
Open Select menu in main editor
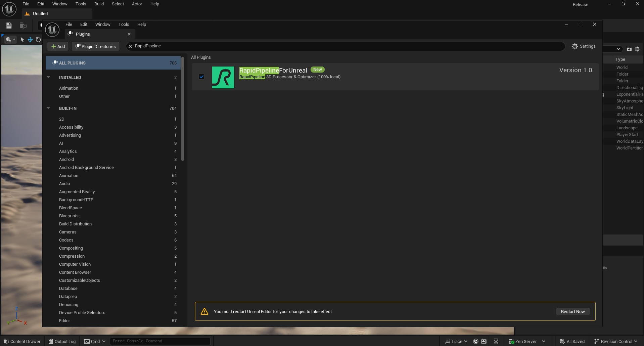(118, 4)
